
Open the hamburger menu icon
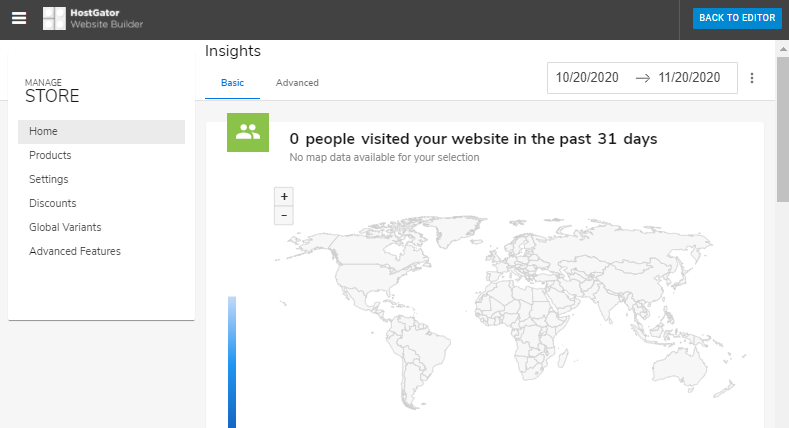click(x=19, y=19)
